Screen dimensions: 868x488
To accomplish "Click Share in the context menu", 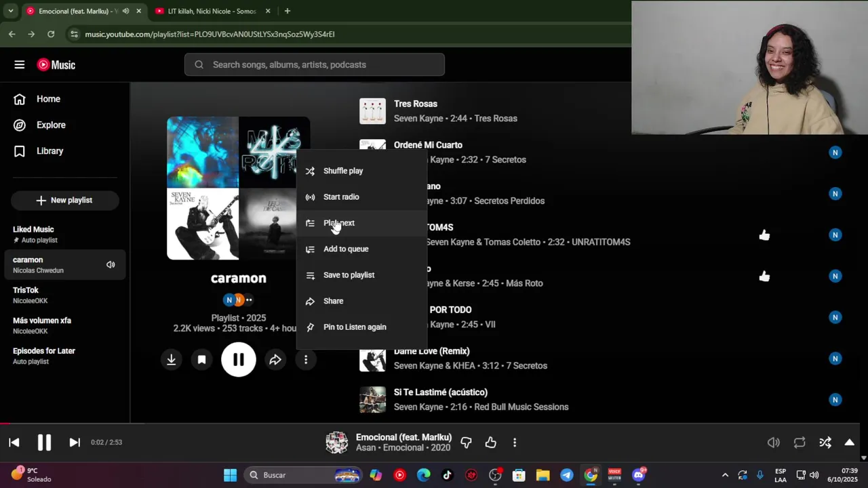I will (x=362, y=301).
